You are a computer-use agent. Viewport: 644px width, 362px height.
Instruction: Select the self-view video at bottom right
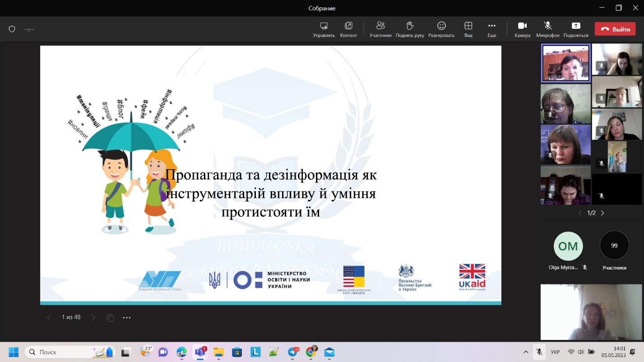point(591,312)
